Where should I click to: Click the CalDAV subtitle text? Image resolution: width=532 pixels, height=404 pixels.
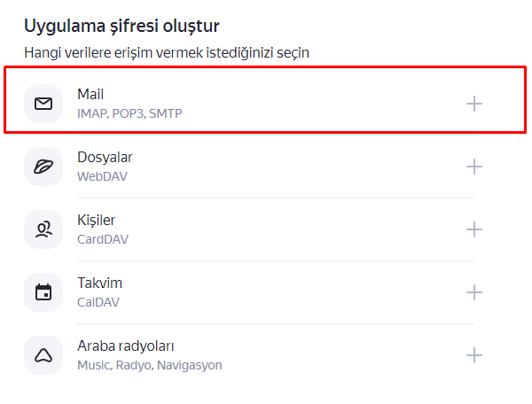pos(98,302)
